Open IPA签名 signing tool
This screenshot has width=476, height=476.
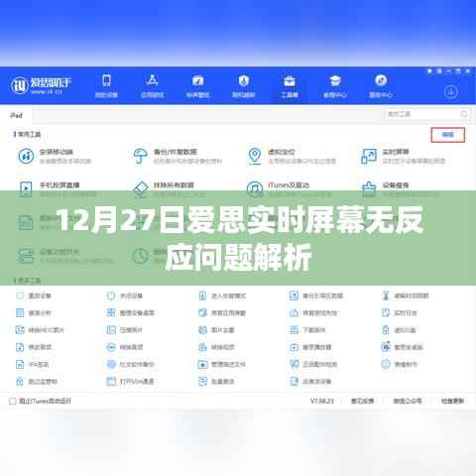33,364
